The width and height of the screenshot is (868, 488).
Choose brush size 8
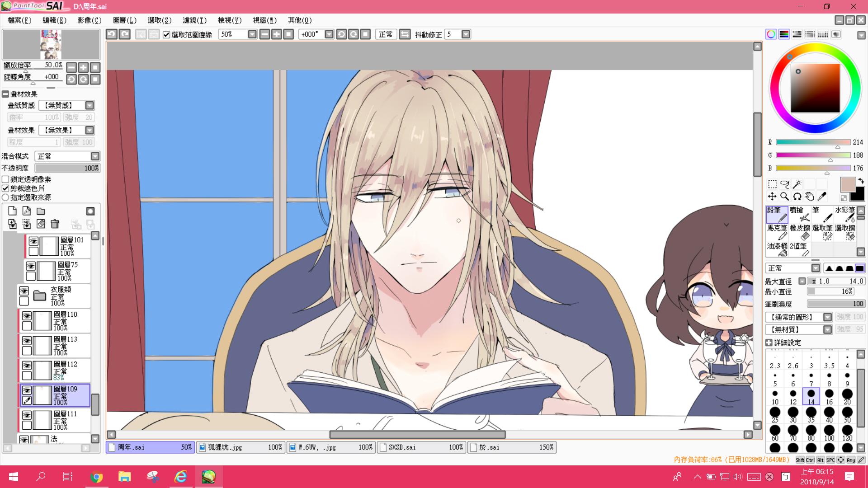click(x=829, y=379)
